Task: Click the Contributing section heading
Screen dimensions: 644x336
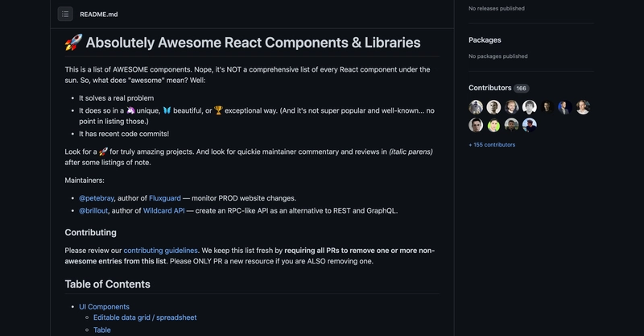Action: pyautogui.click(x=90, y=233)
